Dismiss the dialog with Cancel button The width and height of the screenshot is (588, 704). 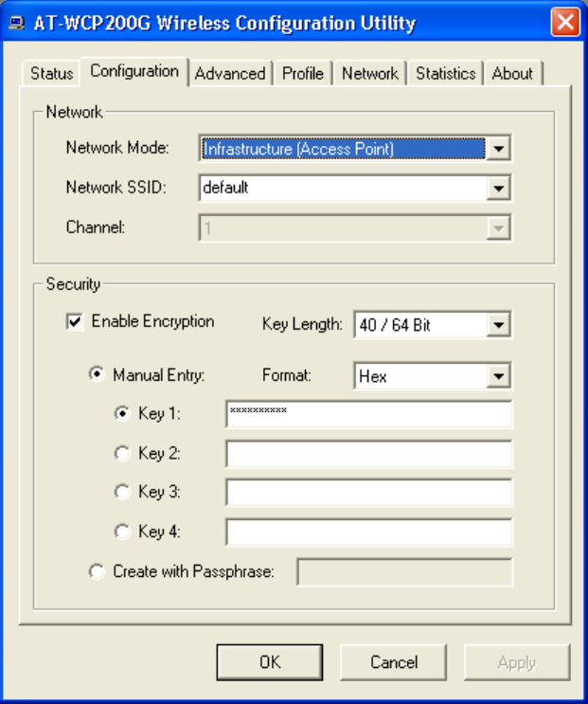pos(393,662)
